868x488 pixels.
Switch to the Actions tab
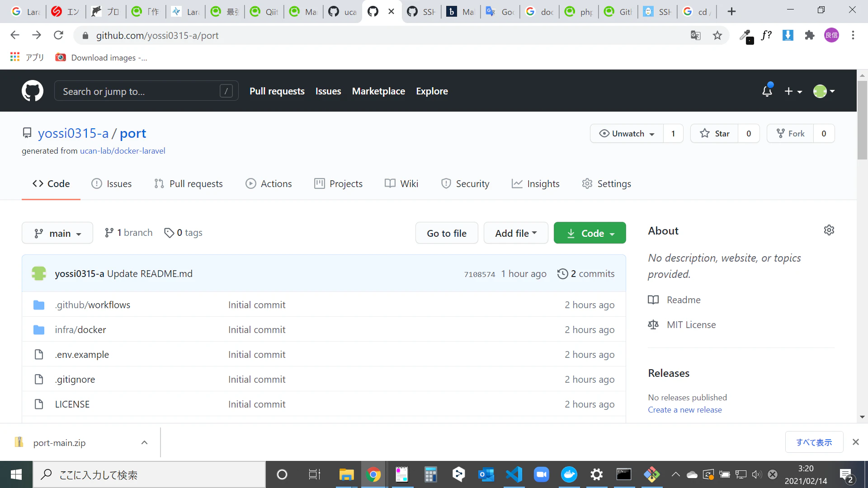pos(269,183)
